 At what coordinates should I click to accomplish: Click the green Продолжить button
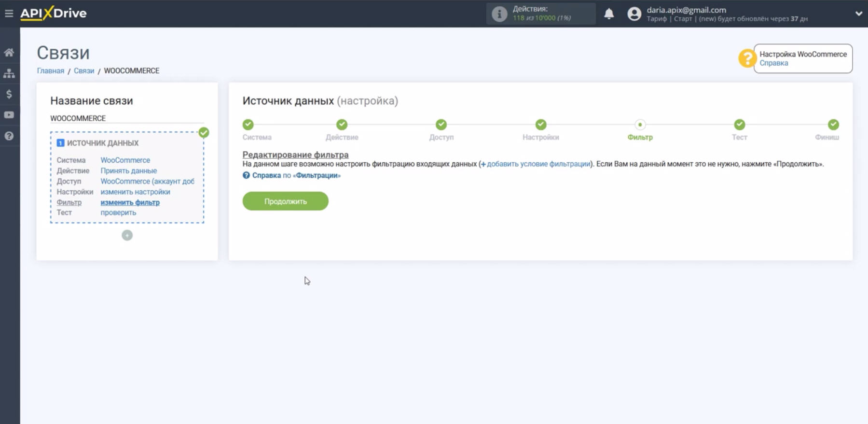click(285, 201)
